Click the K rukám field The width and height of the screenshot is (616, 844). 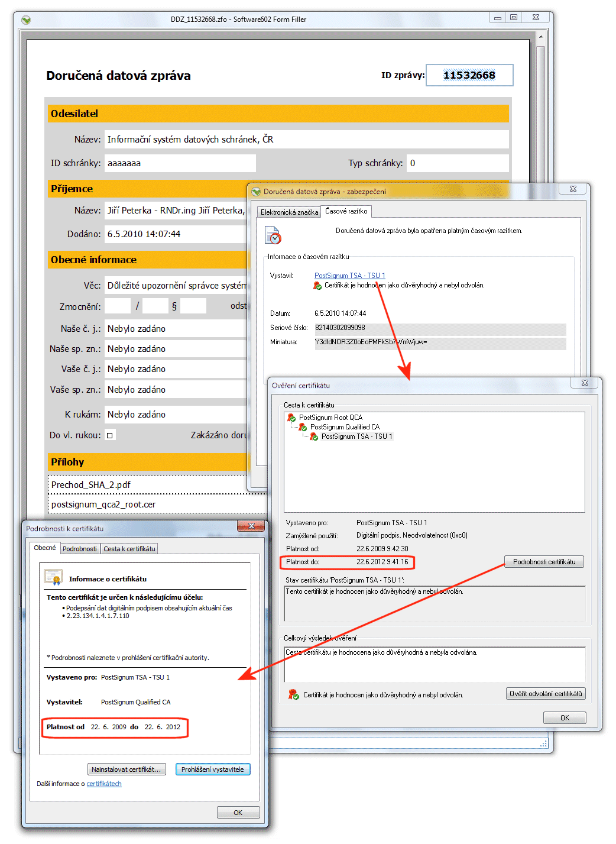176,415
